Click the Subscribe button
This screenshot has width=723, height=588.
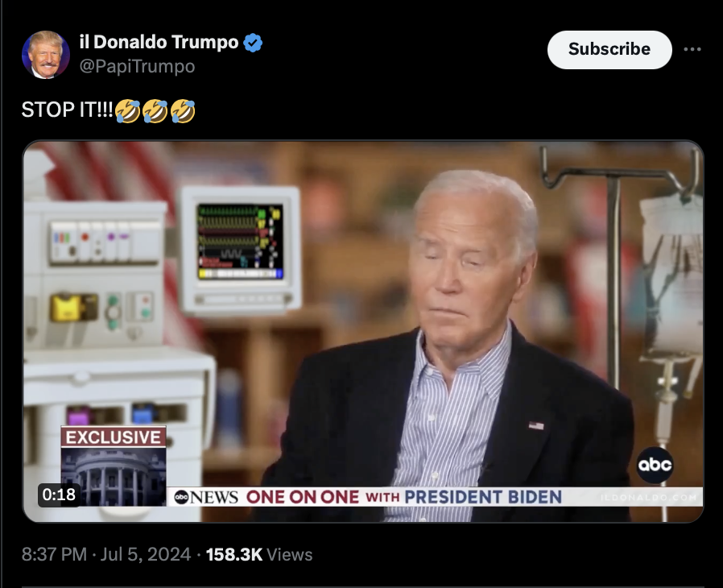click(609, 49)
